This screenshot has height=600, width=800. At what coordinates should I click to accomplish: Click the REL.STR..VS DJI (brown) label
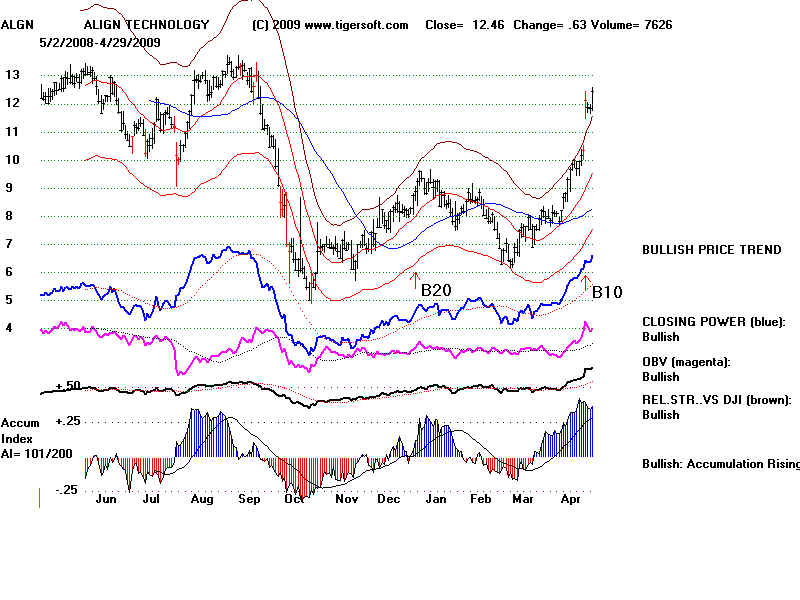717,400
